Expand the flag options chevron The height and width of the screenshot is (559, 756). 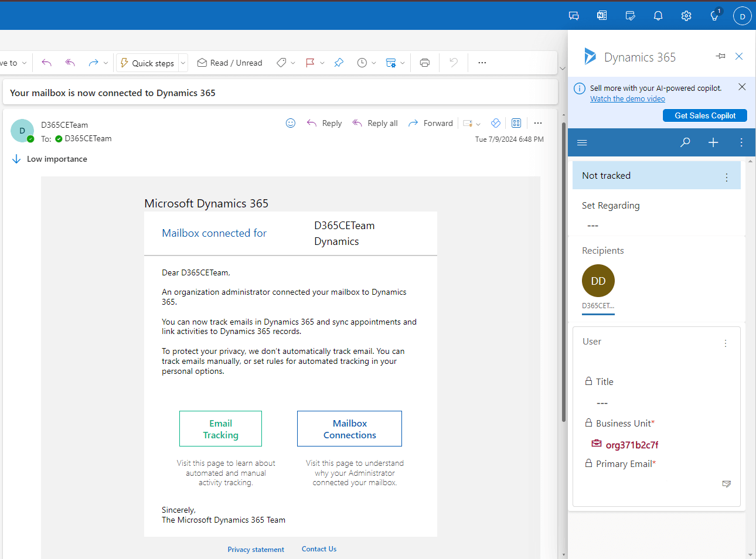pos(322,63)
